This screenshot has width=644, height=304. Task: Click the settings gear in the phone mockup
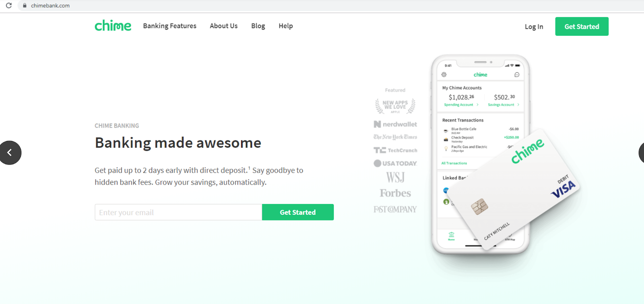tap(444, 74)
